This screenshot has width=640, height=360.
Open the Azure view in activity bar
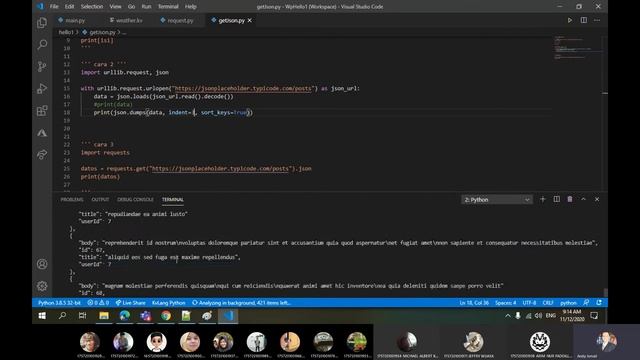point(42,133)
